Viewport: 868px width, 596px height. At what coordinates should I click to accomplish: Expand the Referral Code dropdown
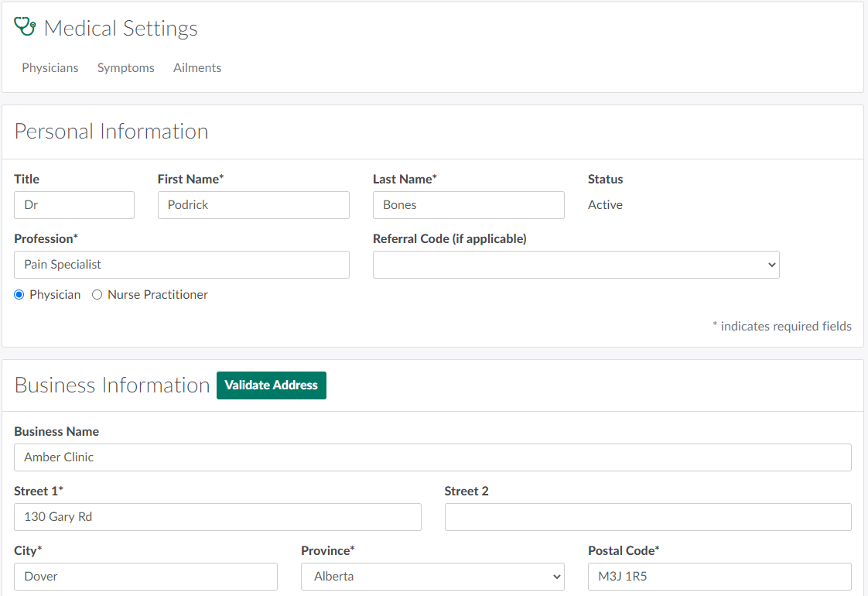tap(576, 265)
